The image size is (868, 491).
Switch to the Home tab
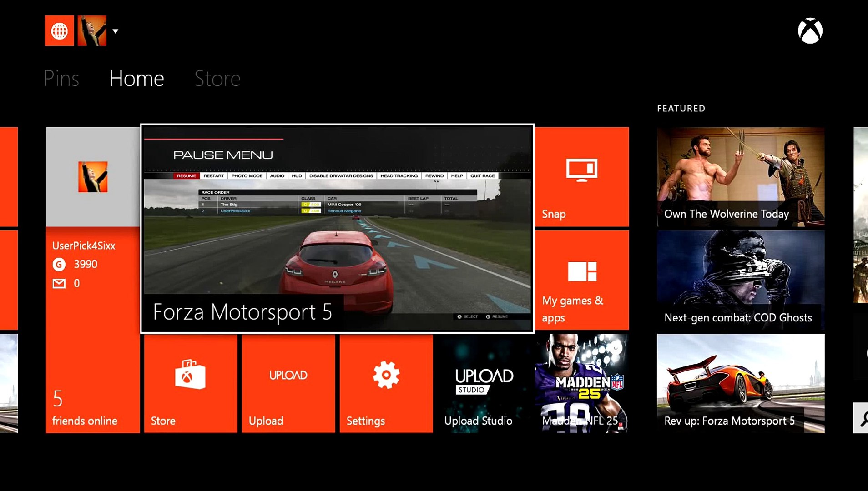pyautogui.click(x=136, y=79)
